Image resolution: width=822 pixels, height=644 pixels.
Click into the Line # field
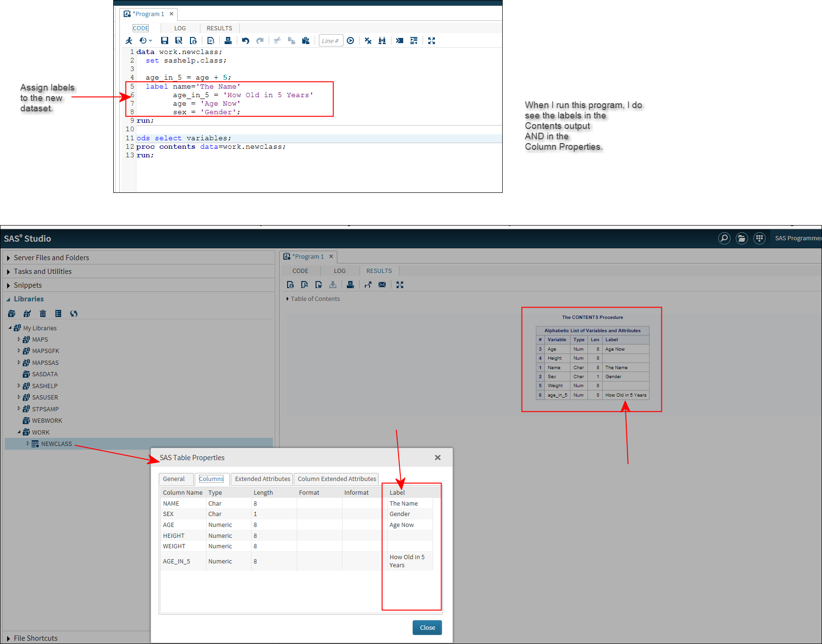331,41
